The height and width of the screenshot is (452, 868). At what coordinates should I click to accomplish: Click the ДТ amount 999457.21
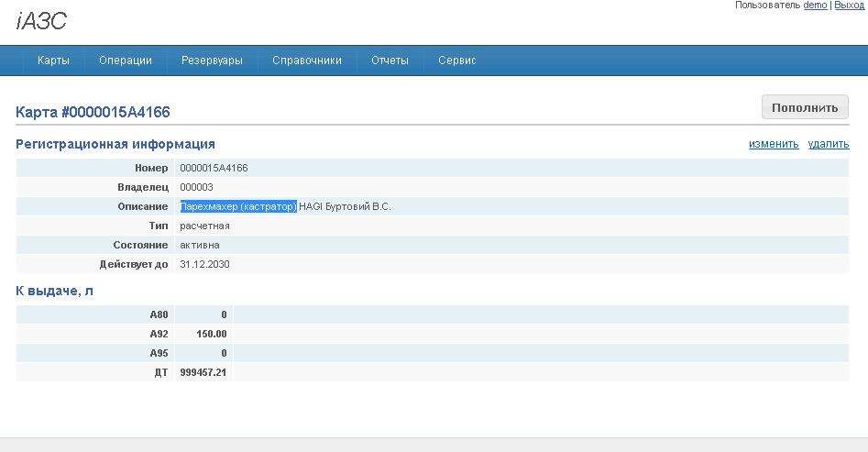[x=203, y=372]
